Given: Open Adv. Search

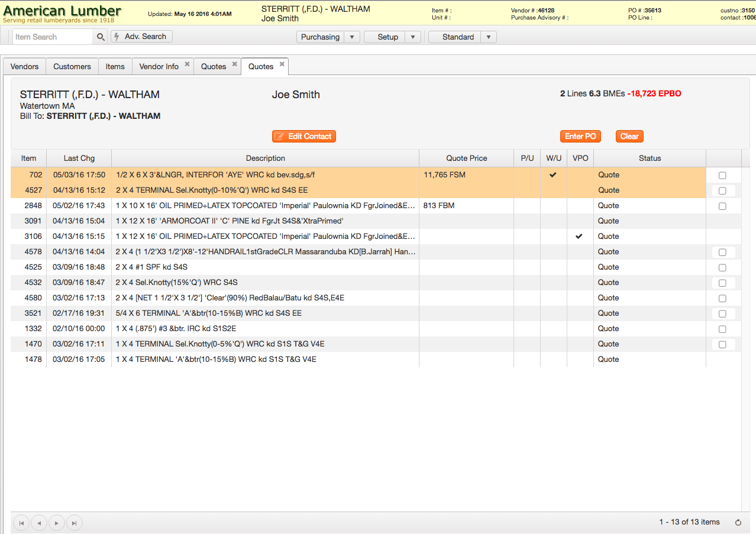Looking at the screenshot, I should click(x=141, y=37).
